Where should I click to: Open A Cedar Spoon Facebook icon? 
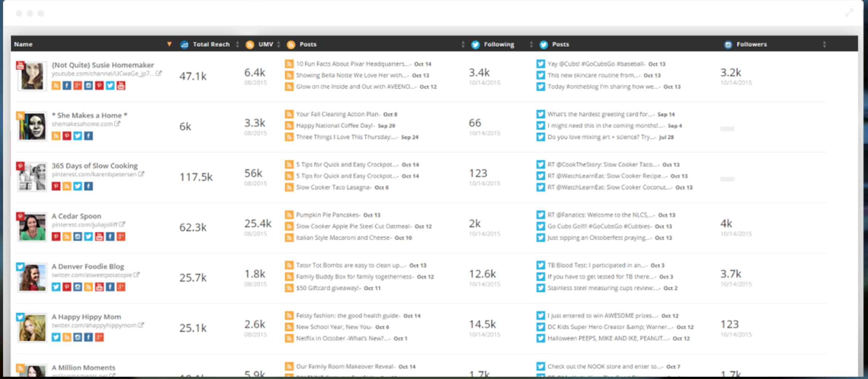point(110,237)
